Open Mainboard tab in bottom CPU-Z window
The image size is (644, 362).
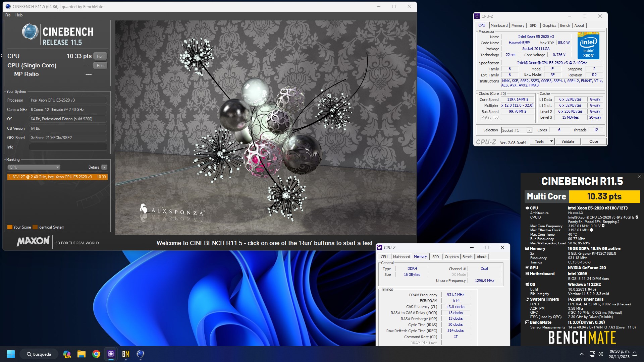(401, 257)
